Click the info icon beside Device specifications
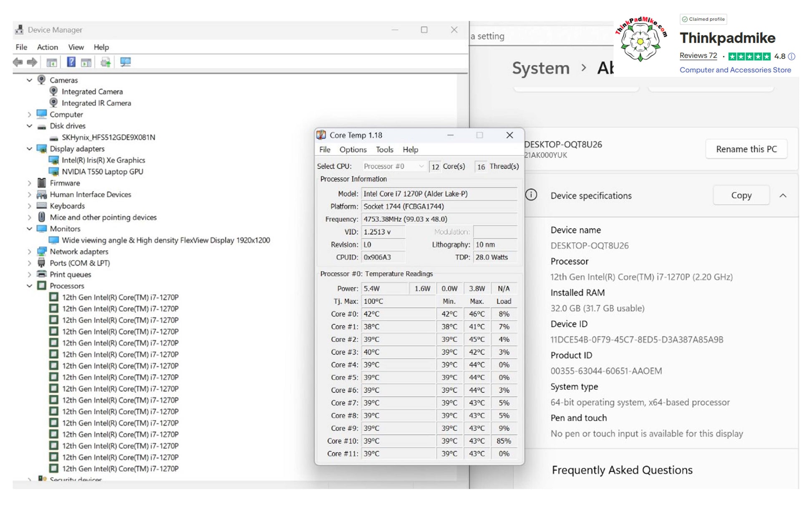 [x=531, y=195]
